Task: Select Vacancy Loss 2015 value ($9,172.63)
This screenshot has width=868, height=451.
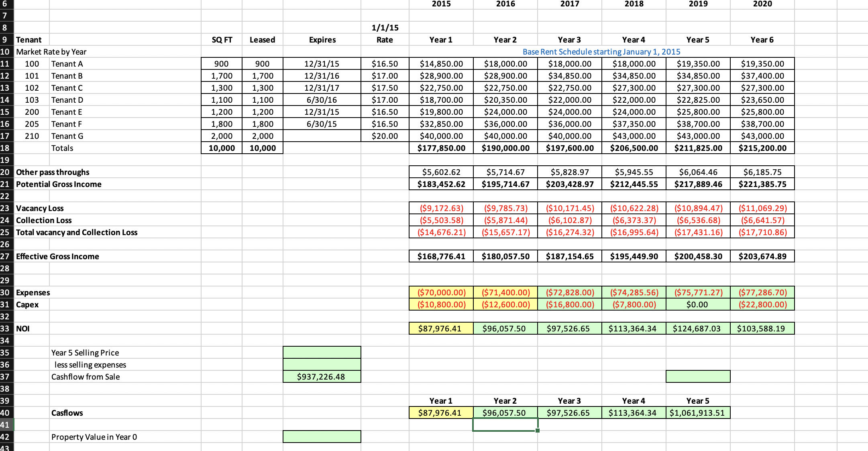Action: point(441,208)
